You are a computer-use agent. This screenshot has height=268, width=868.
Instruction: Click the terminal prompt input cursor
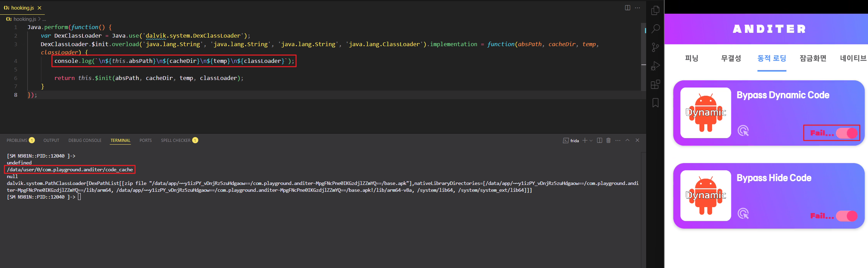[x=79, y=197]
